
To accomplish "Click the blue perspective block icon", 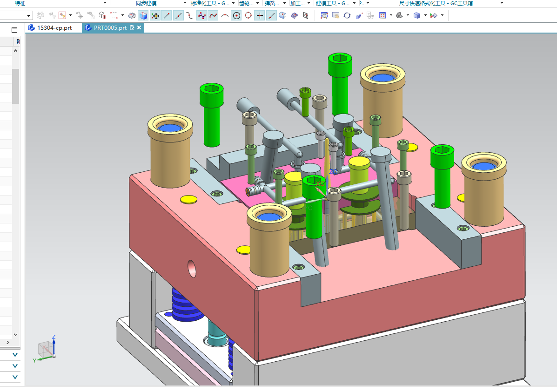I will pyautogui.click(x=359, y=15).
